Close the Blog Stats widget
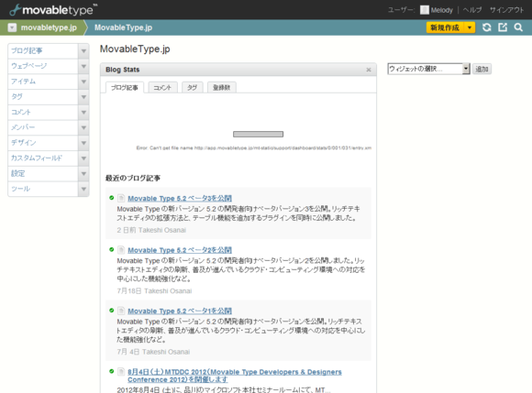This screenshot has width=532, height=393. (x=369, y=70)
